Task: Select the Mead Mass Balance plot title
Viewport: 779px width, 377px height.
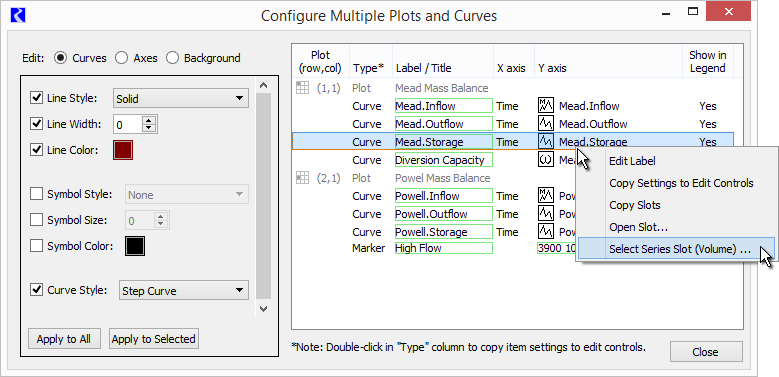Action: point(443,88)
